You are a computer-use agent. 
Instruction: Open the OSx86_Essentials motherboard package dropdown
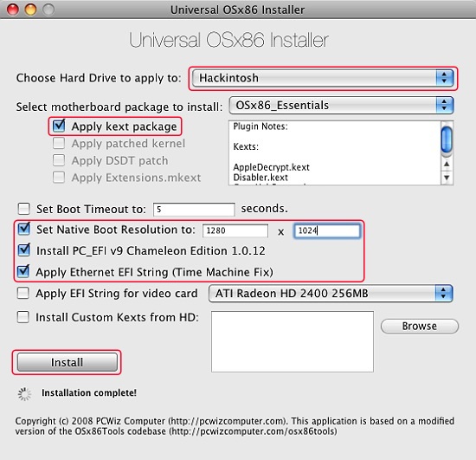pos(341,106)
